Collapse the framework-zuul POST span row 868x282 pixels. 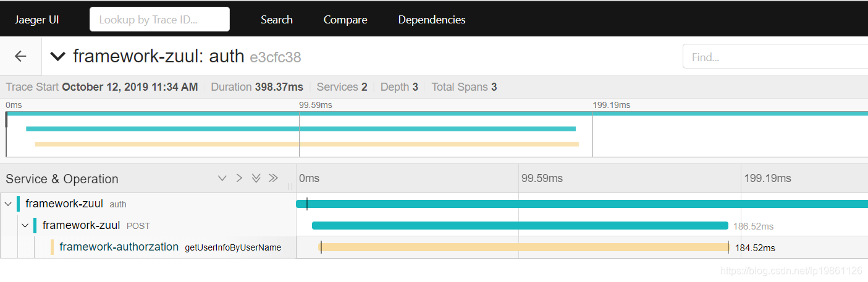[25, 225]
